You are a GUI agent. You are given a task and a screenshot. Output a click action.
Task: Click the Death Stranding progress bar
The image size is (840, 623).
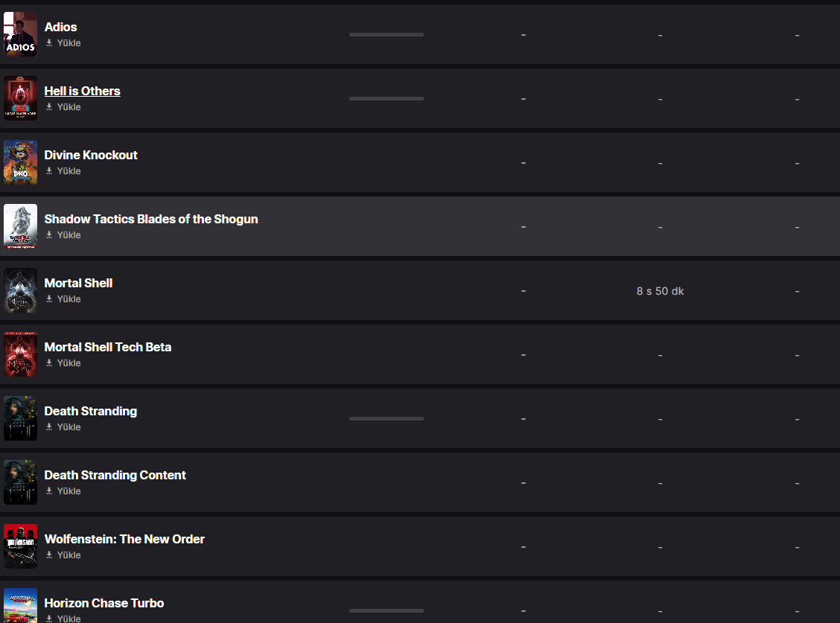point(386,418)
